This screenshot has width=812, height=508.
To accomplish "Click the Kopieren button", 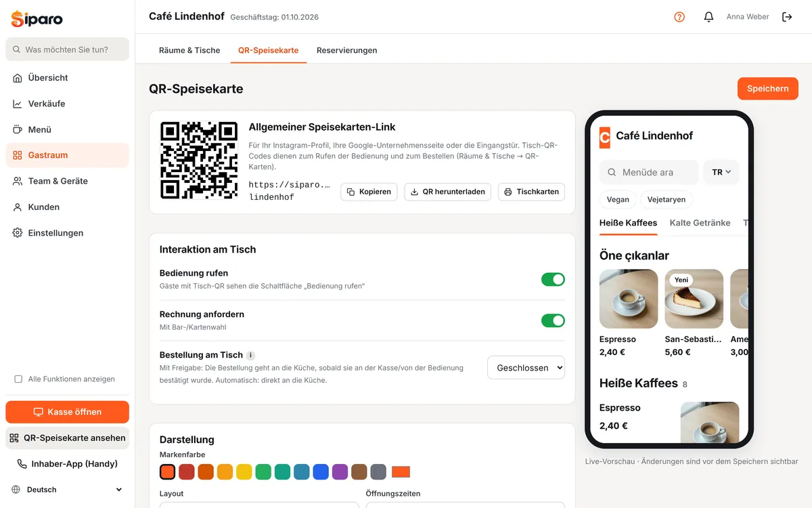I will (x=369, y=192).
